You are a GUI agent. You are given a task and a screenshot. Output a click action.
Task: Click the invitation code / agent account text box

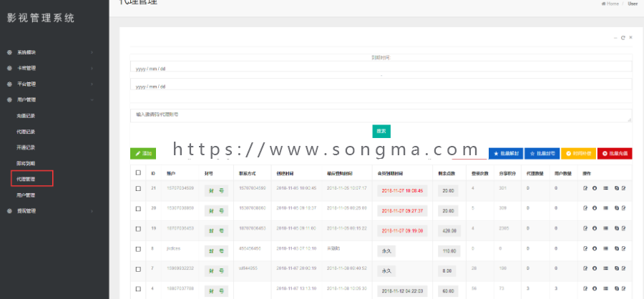click(x=381, y=115)
